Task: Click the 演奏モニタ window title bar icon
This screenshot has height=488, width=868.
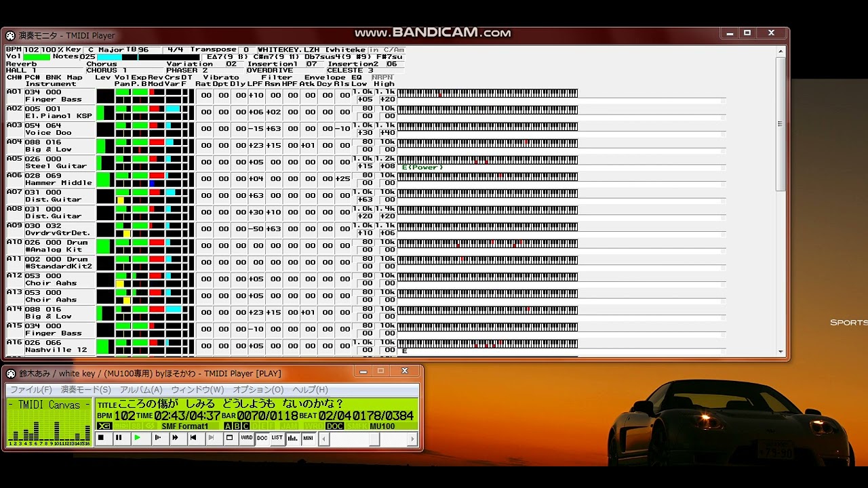Action: click(x=11, y=35)
